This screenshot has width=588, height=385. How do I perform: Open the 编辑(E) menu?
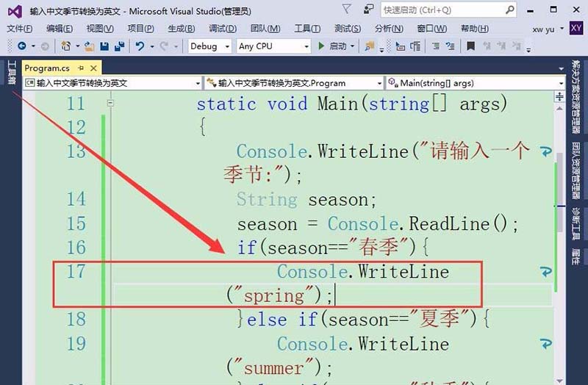(x=60, y=29)
